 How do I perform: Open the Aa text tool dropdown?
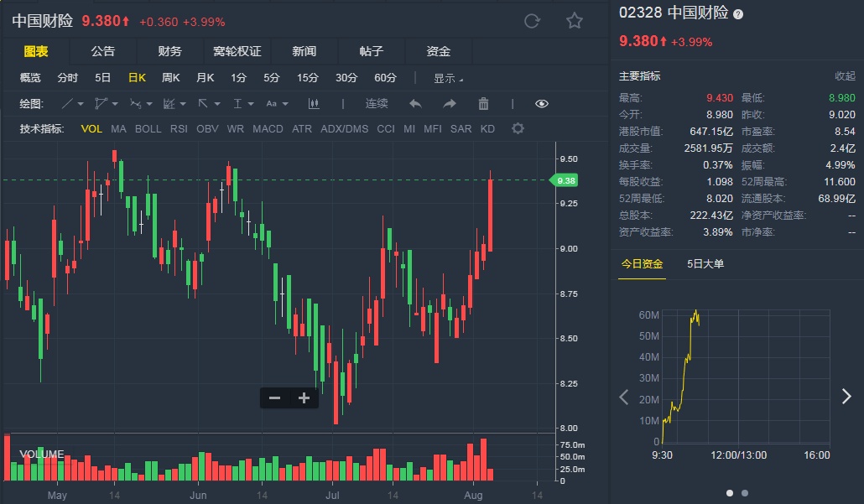tap(277, 104)
